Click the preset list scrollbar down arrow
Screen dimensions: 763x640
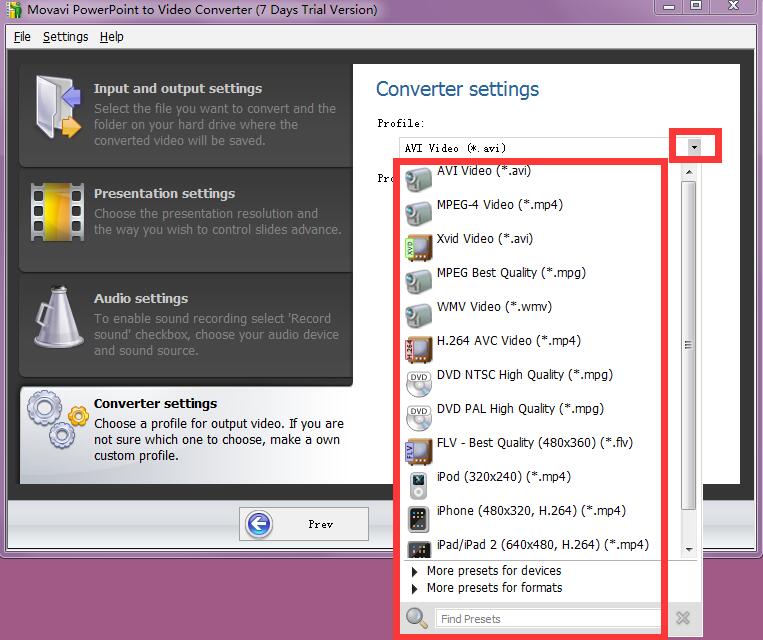[x=689, y=549]
